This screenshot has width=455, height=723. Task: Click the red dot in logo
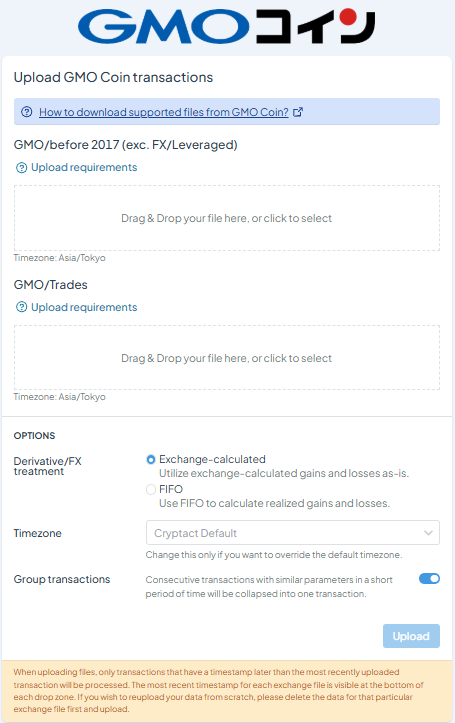tap(348, 17)
